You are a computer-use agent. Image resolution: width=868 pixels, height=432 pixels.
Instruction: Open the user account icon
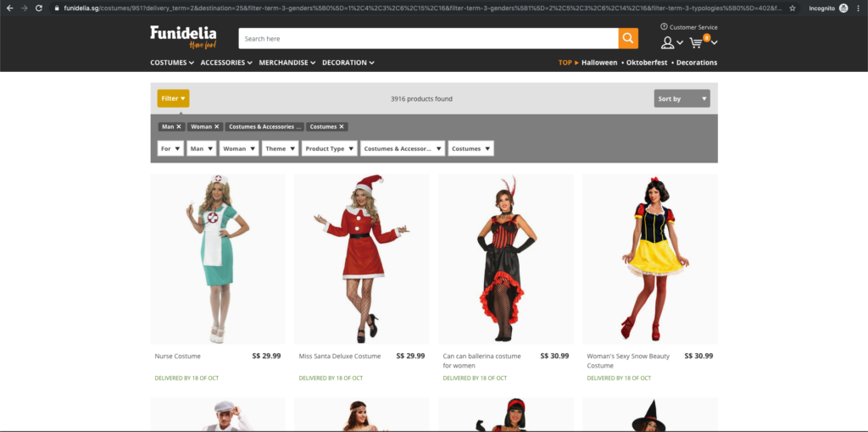(x=668, y=42)
